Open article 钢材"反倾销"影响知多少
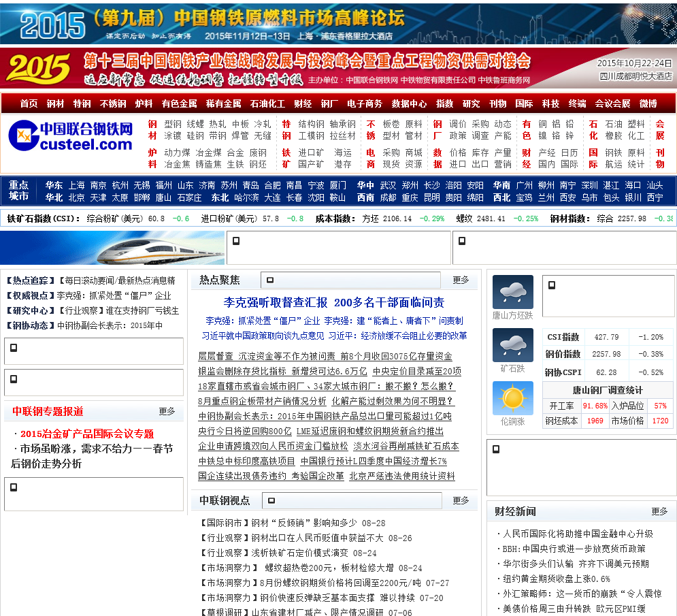 pos(304,523)
